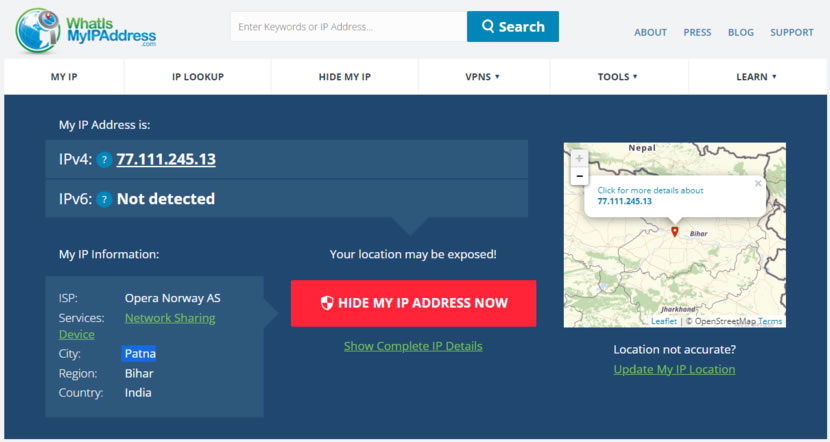Zoom in on the map with plus
This screenshot has height=442, width=830.
(580, 158)
